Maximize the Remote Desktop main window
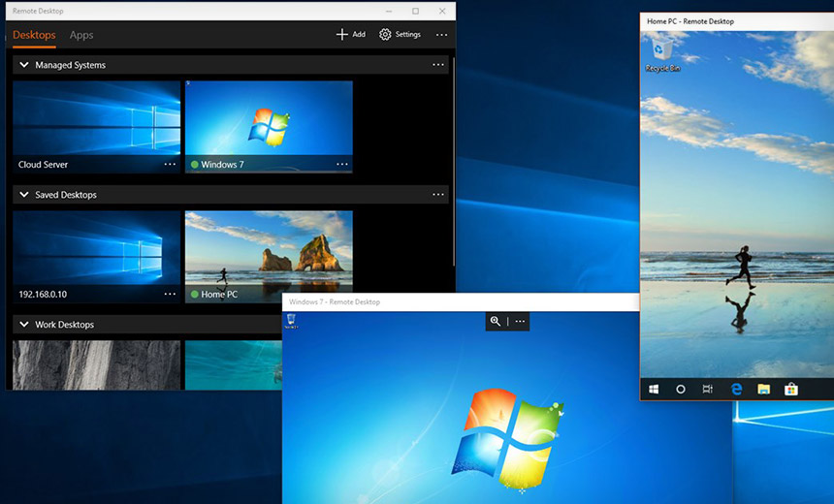The height and width of the screenshot is (504, 834). coord(415,12)
